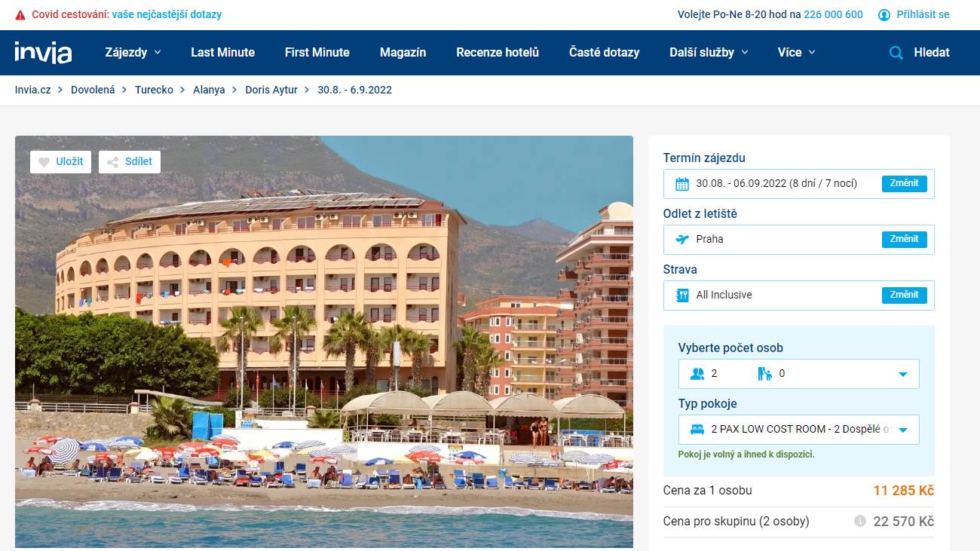Open the Turecko breadcrumb link
This screenshot has width=980, height=551.
tap(154, 90)
